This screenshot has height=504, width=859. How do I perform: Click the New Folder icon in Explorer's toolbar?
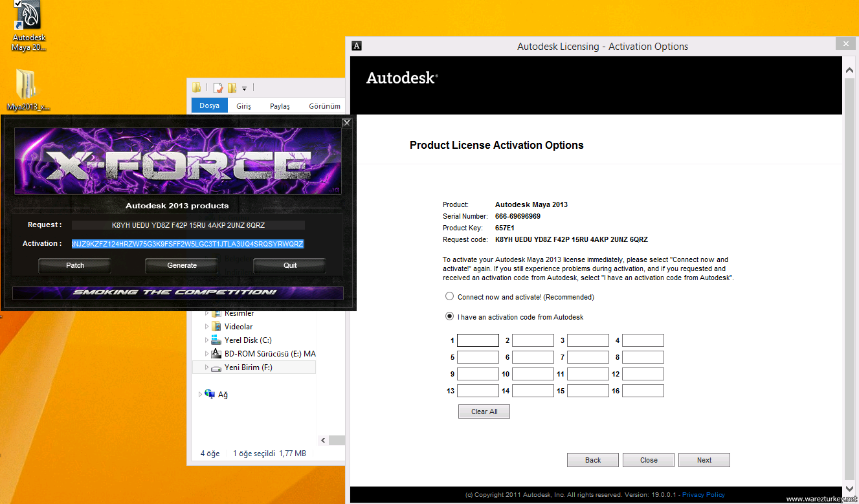(232, 88)
